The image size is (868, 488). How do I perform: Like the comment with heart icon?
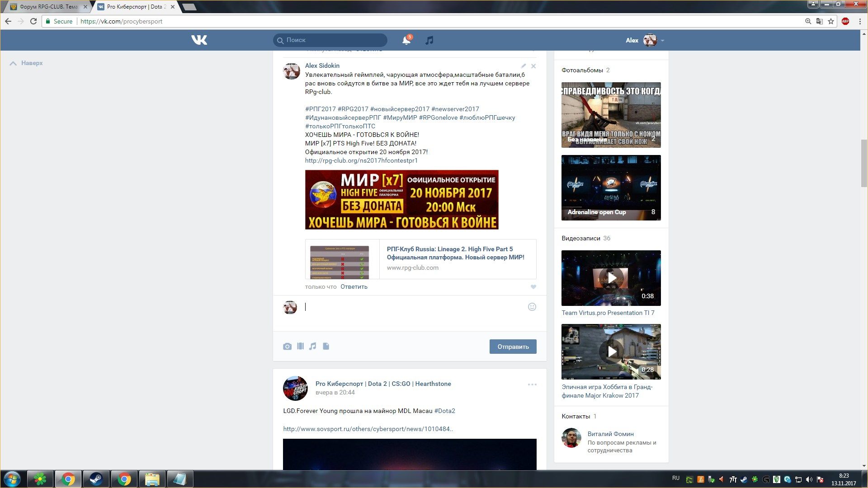(x=533, y=287)
